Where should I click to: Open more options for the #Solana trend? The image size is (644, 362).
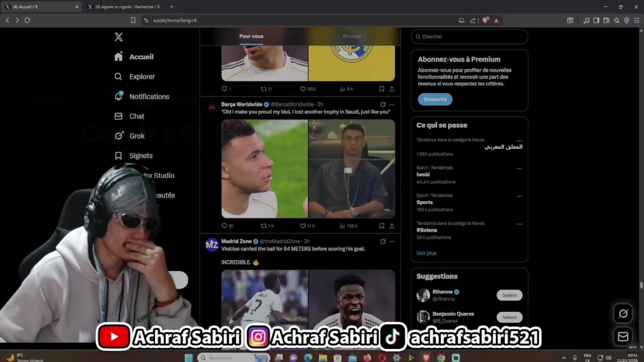[x=519, y=224]
